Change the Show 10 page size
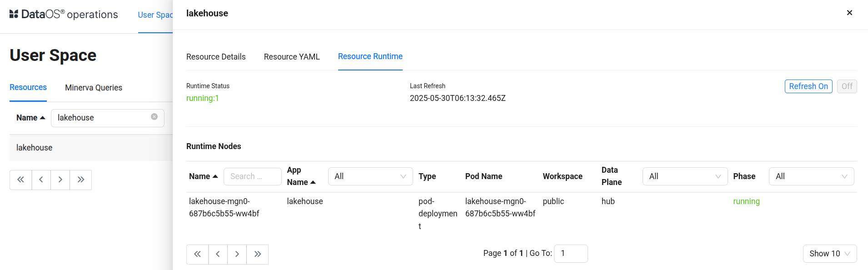The height and width of the screenshot is (270, 868). (x=829, y=254)
